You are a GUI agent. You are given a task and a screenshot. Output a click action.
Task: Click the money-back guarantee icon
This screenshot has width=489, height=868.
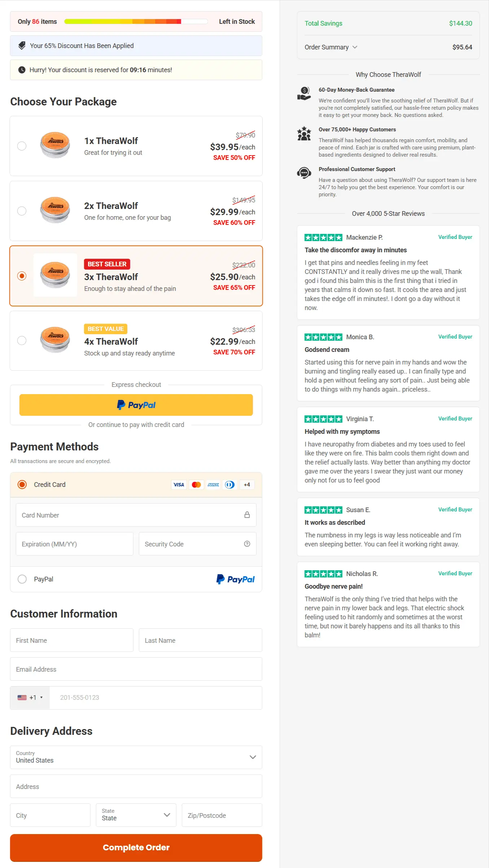point(304,93)
